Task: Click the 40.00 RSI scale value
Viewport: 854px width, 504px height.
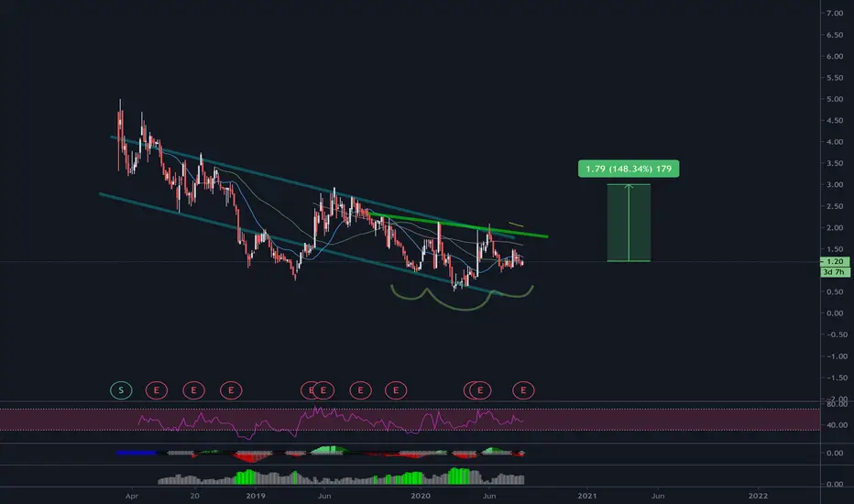Action: 837,425
